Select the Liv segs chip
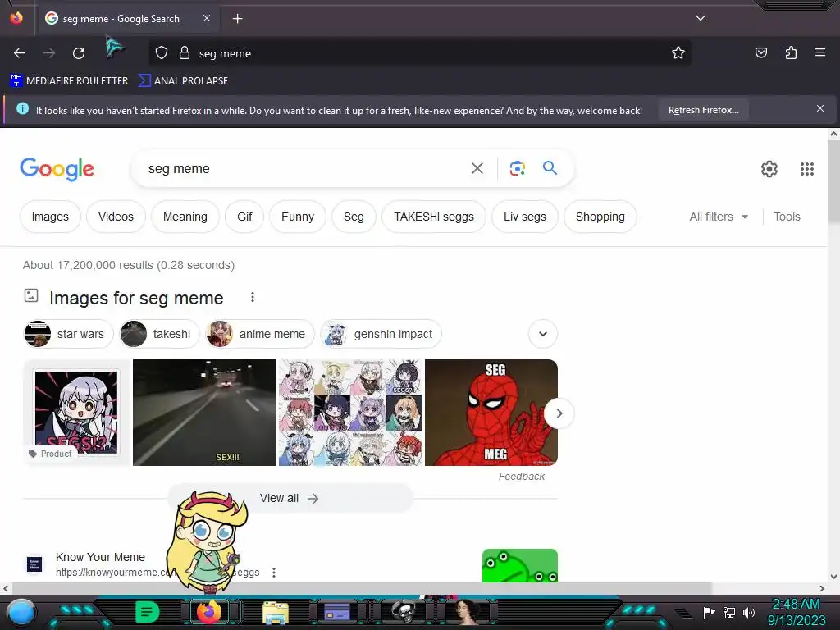Image resolution: width=840 pixels, height=630 pixels. 524,217
